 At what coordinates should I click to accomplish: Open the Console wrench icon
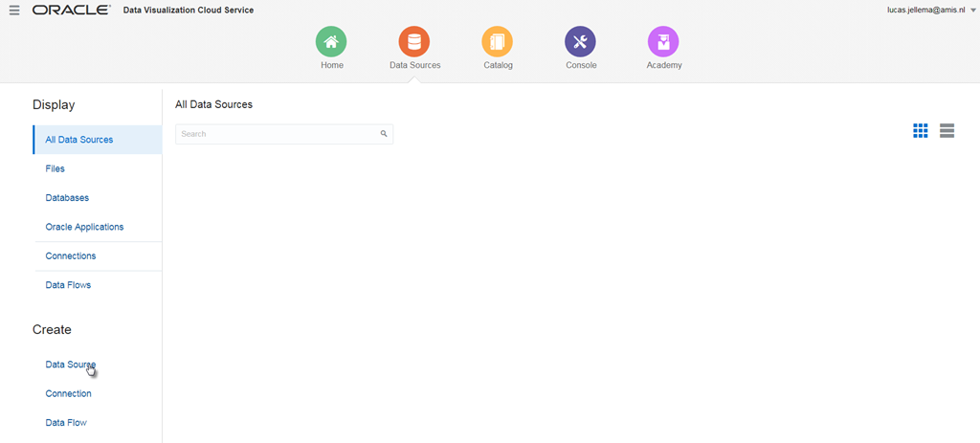tap(581, 42)
